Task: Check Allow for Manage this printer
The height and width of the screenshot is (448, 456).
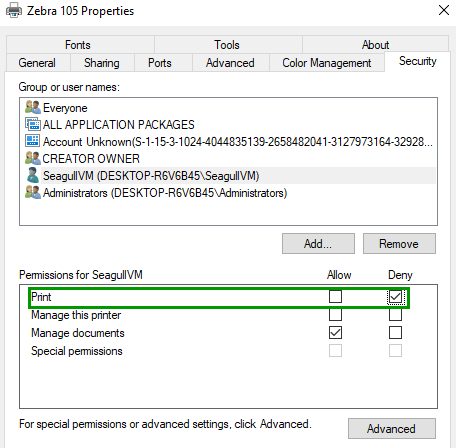Action: pos(335,314)
